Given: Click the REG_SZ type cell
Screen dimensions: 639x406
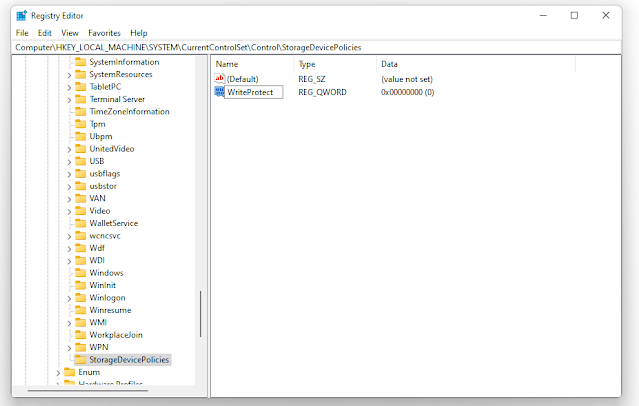Looking at the screenshot, I should pyautogui.click(x=312, y=79).
